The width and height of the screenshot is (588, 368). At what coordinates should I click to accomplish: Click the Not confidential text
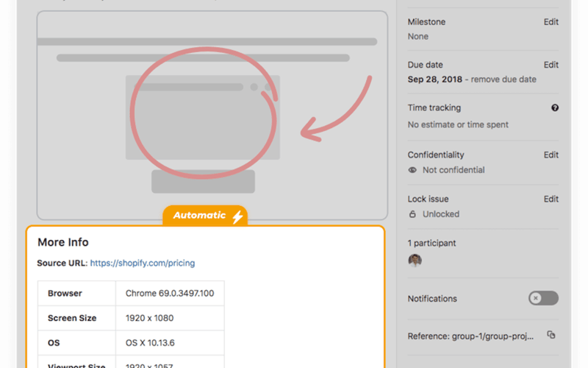coord(453,170)
